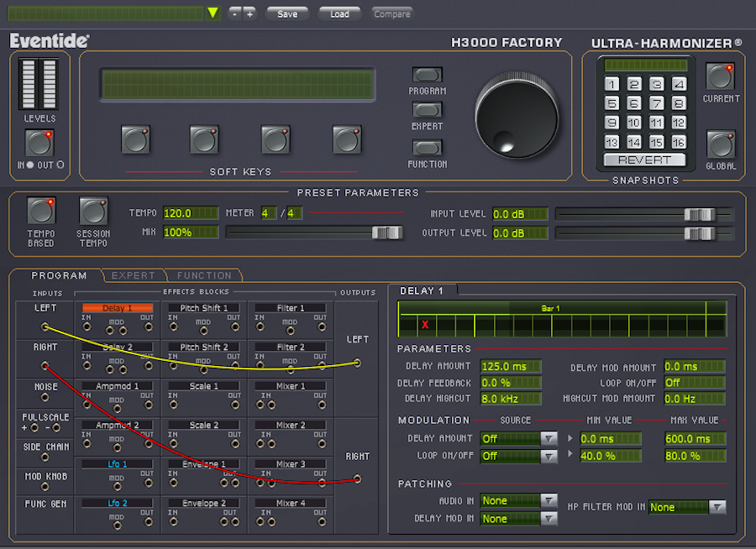Click the SIDE CHAIN jack
The width and height of the screenshot is (756, 549).
[x=45, y=457]
